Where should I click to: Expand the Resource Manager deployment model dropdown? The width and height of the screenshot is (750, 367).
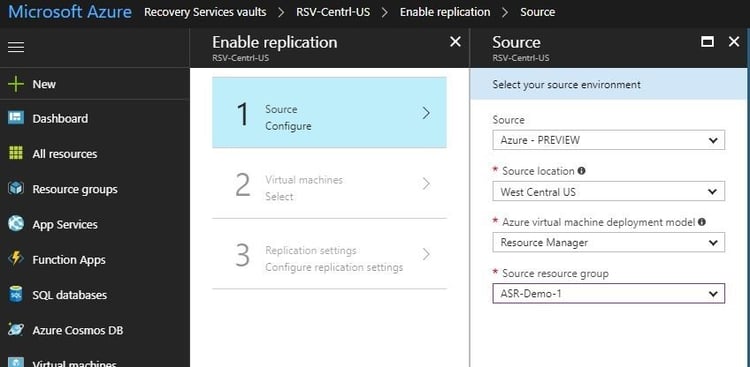coord(608,243)
